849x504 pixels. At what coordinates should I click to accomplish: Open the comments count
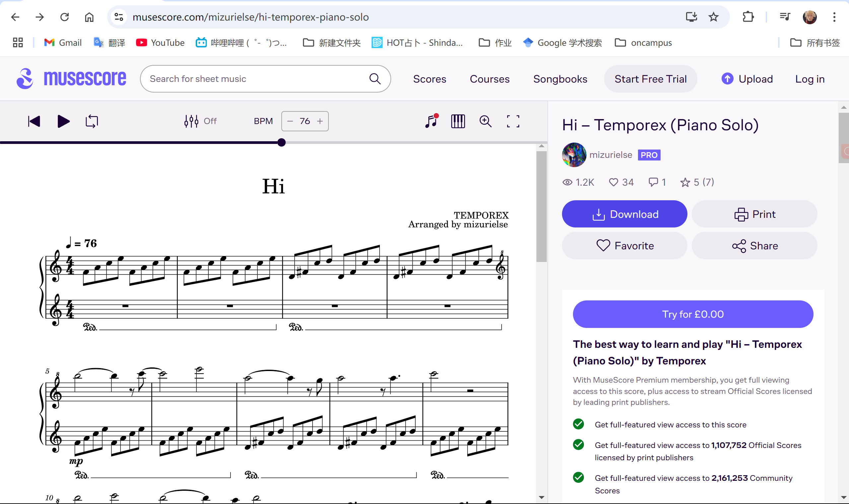click(x=657, y=182)
